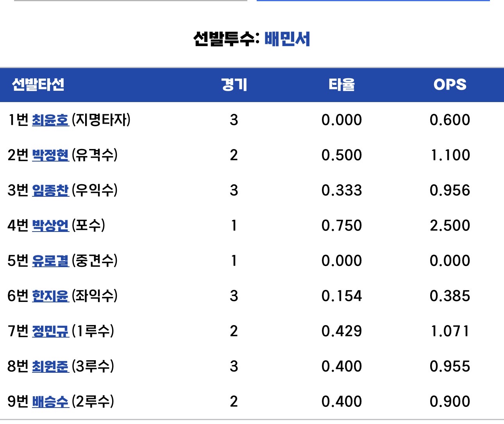Open 유로결 center fielder link
This screenshot has height=424, width=504.
pyautogui.click(x=50, y=261)
